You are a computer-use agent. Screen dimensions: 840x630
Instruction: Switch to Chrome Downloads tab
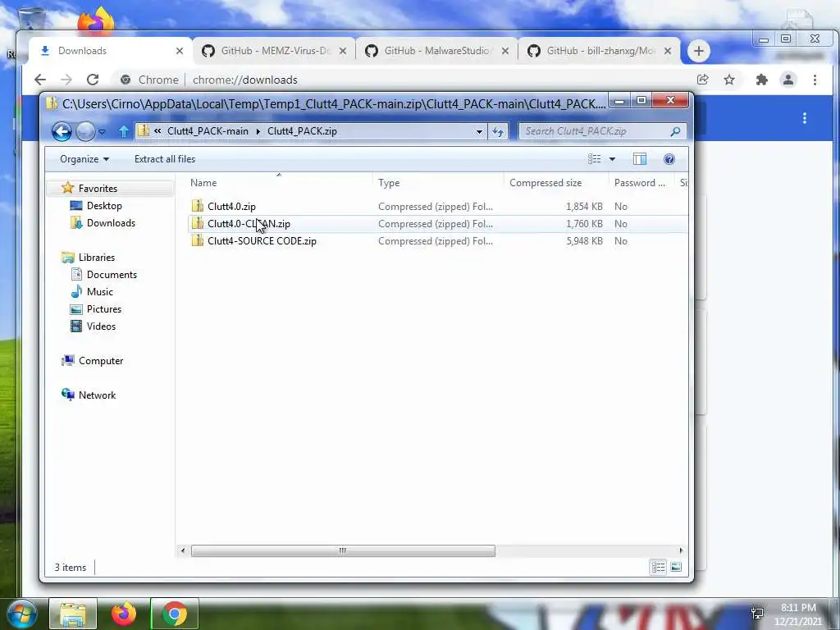pyautogui.click(x=110, y=51)
